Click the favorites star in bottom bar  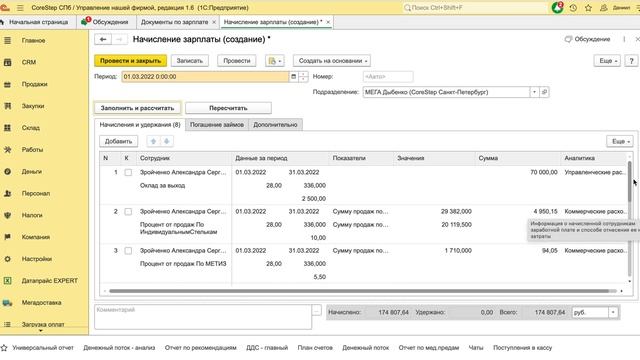(4, 348)
